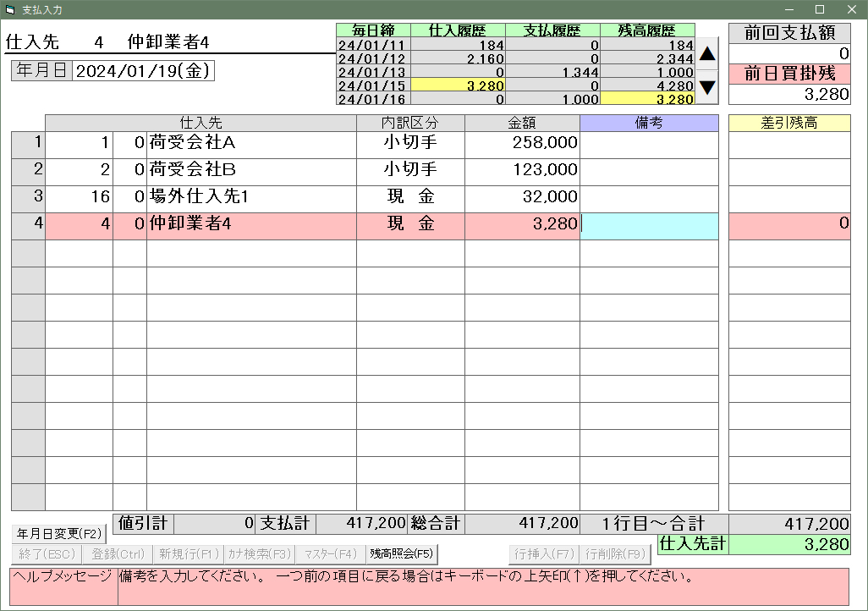
Task: Click the down arrow in history panel
Action: pyautogui.click(x=707, y=87)
